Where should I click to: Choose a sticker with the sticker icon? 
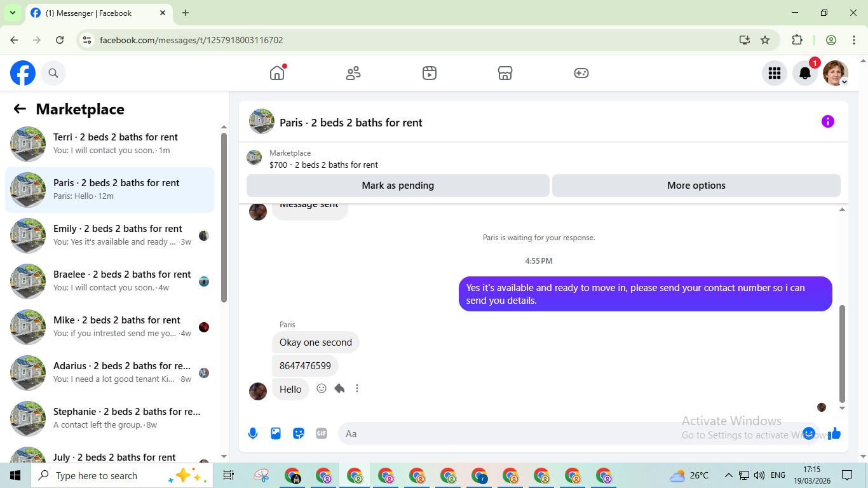[299, 433]
